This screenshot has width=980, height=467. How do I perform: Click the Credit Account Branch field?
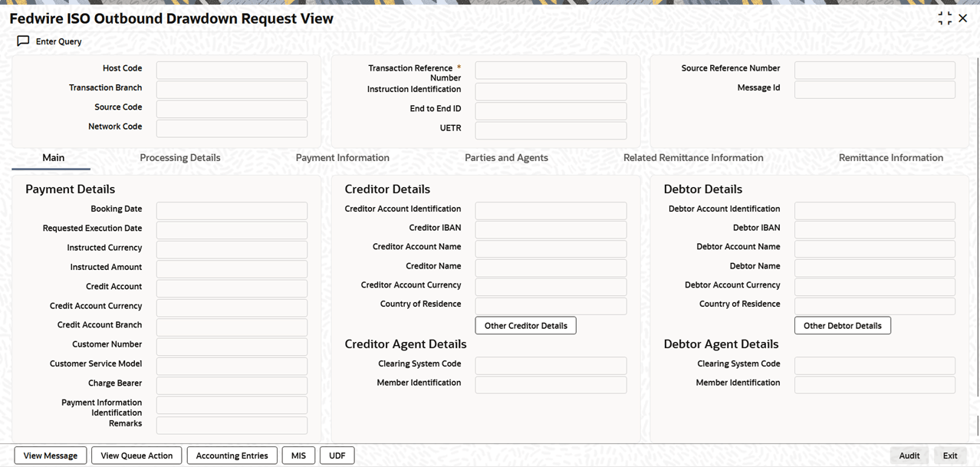(232, 327)
